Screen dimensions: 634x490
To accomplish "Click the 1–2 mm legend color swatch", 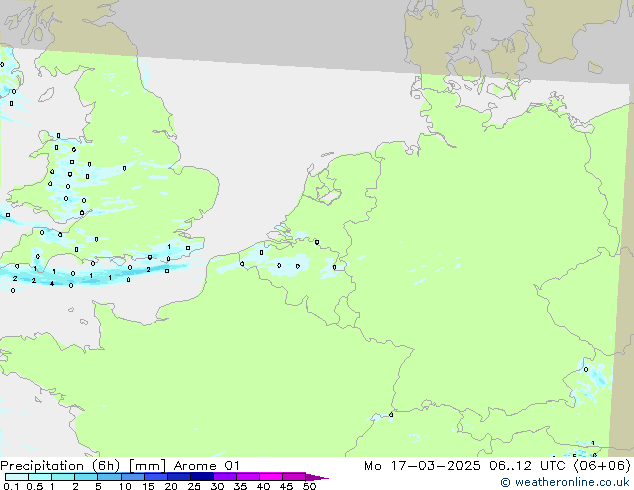I will click(63, 477).
